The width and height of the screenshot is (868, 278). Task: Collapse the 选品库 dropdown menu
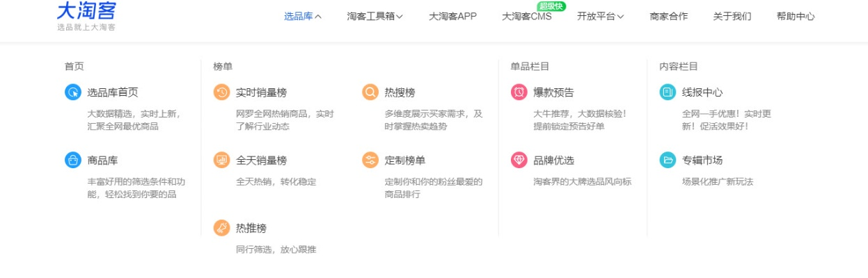303,17
